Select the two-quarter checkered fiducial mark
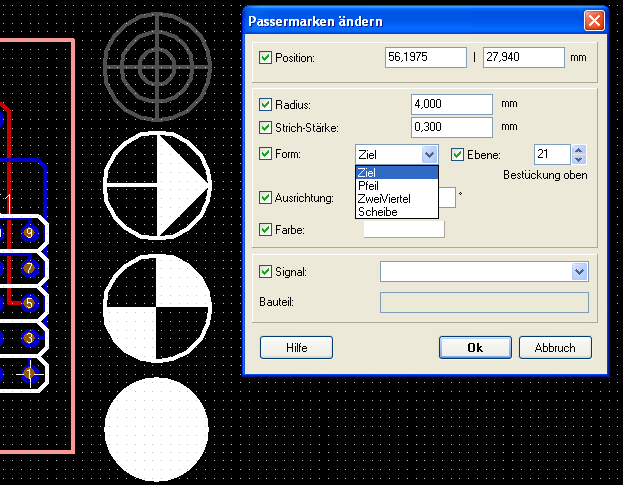Screen dimensions: 623x485 pyautogui.click(x=156, y=307)
